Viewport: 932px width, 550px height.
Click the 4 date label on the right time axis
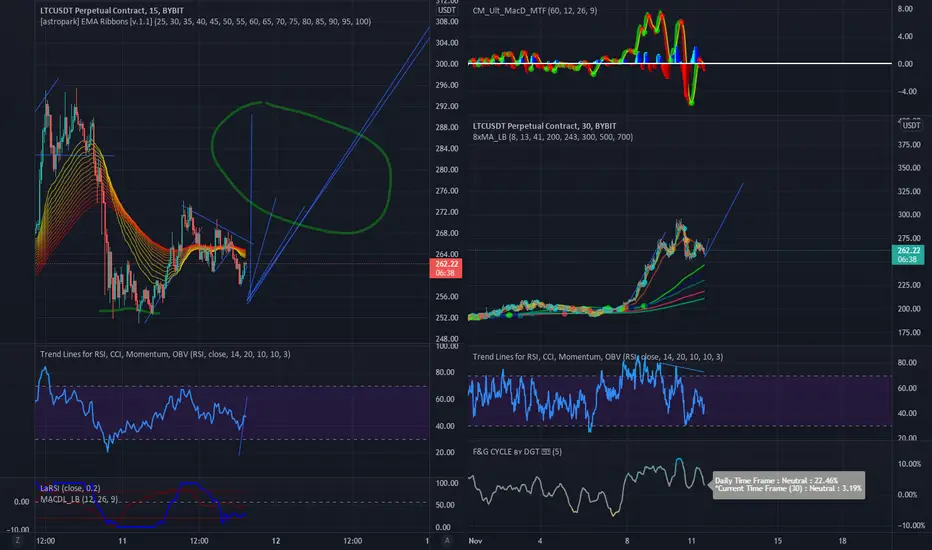[540, 540]
